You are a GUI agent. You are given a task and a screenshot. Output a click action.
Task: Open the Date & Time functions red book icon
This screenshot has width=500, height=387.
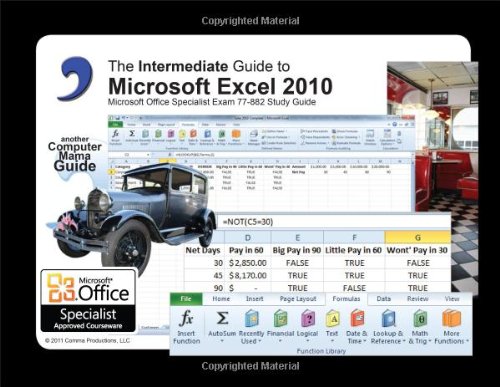tap(357, 318)
